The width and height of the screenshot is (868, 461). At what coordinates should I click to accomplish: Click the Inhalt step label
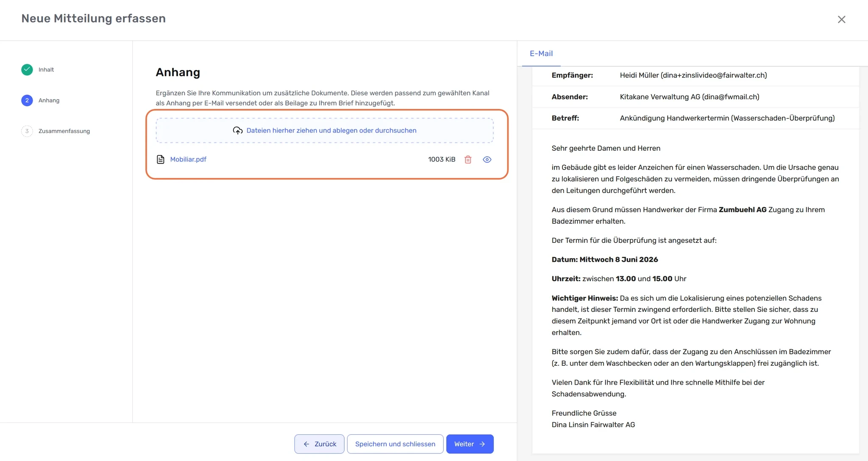point(46,69)
